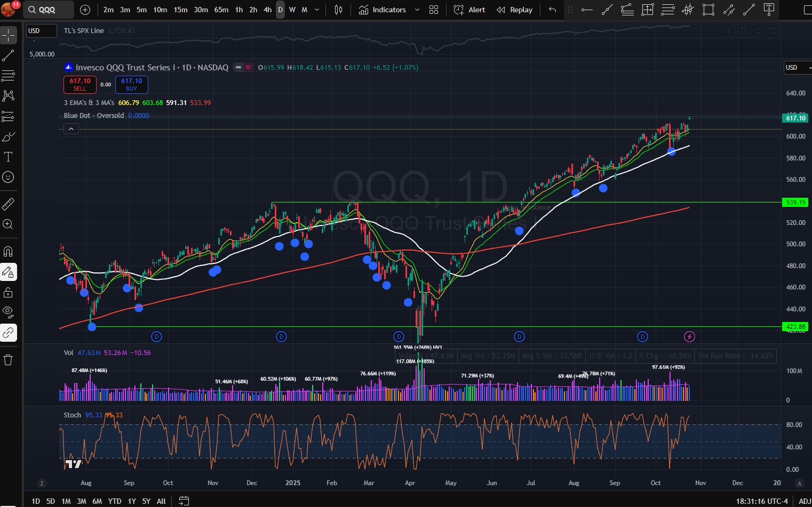The height and width of the screenshot is (507, 812).
Task: Select the monthly M interval
Action: pos(305,10)
